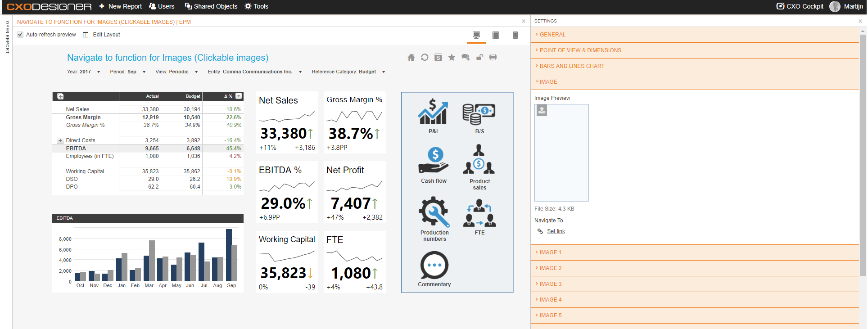The height and width of the screenshot is (329, 868).
Task: Open the Entity Comma Communications dropdown
Action: [x=255, y=72]
